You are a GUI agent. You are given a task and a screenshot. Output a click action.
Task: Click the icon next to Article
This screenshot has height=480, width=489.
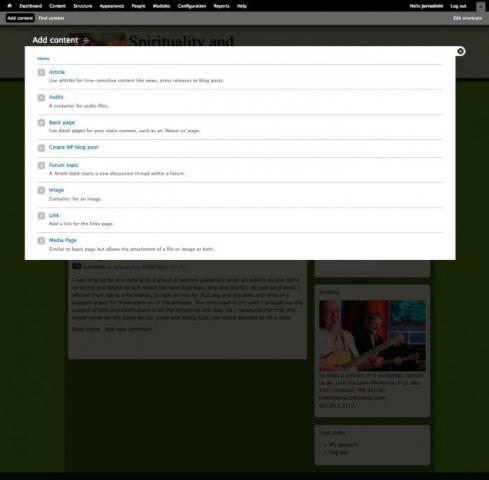pyautogui.click(x=41, y=72)
